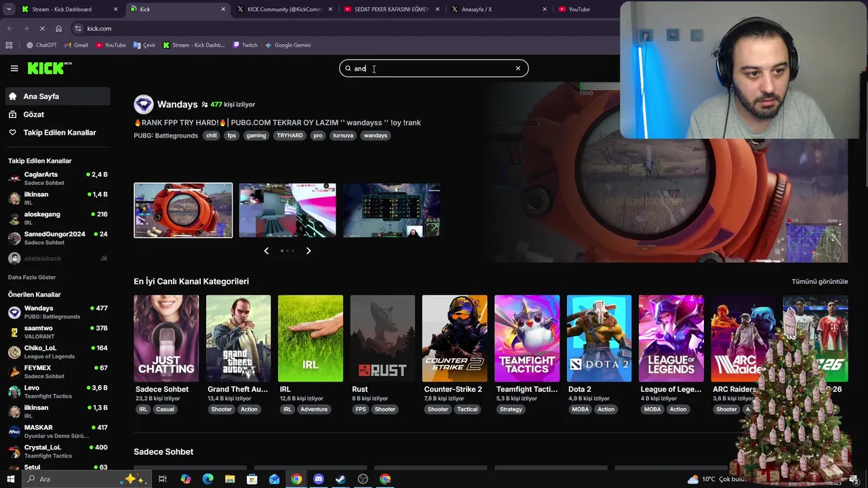Open saamtwo recommended channel
Image resolution: width=868 pixels, height=488 pixels.
[58, 332]
